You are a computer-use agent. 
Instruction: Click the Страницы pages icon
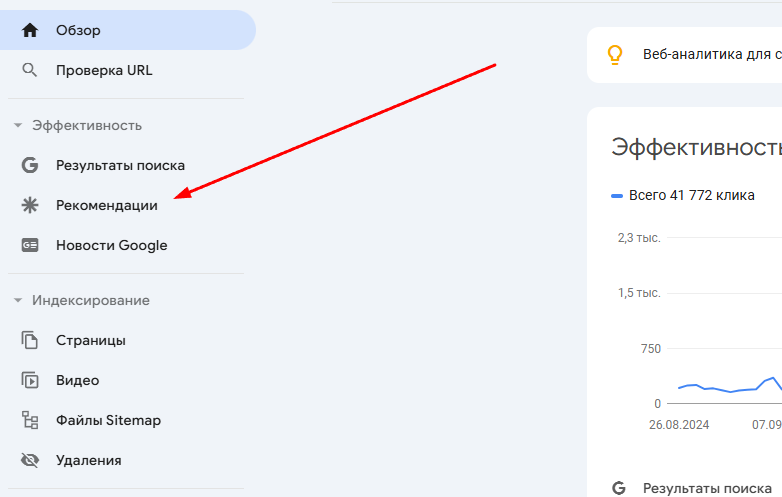30,340
